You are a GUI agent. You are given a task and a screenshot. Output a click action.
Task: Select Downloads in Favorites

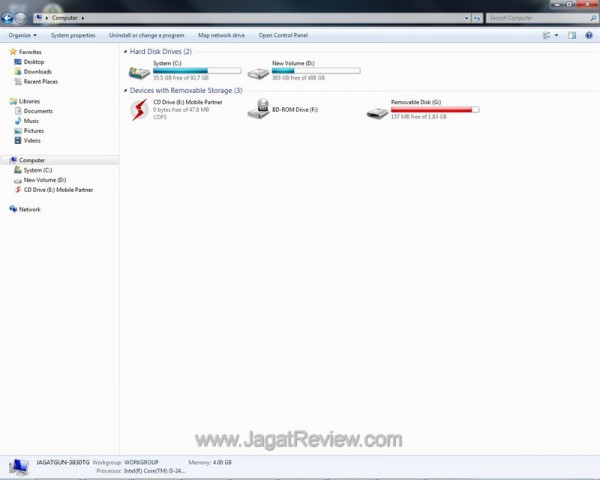click(37, 72)
